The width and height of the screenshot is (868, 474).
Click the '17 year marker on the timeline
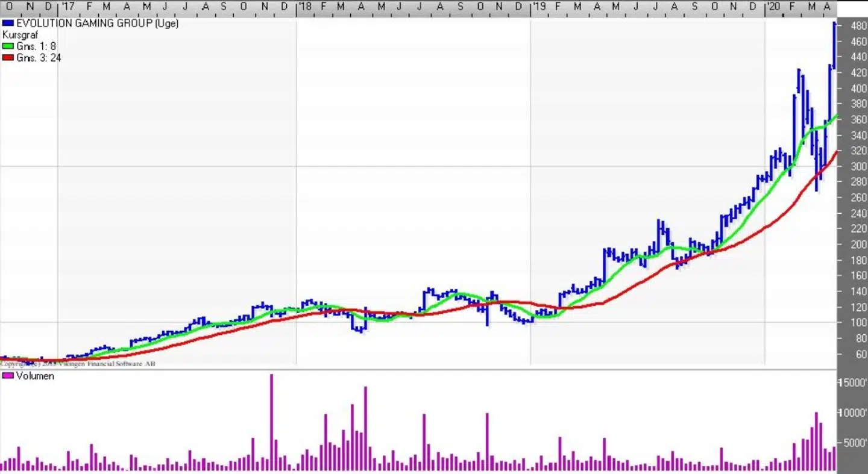pos(68,5)
